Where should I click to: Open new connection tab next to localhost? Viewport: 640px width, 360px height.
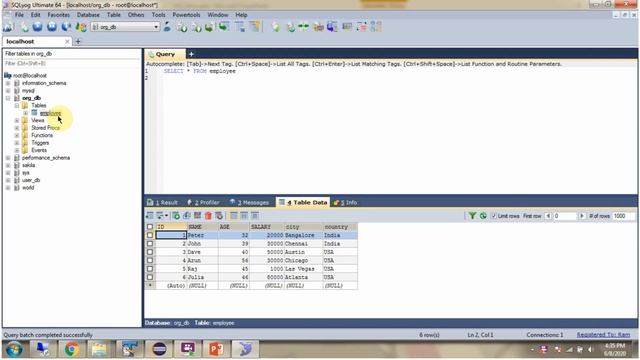point(78,41)
